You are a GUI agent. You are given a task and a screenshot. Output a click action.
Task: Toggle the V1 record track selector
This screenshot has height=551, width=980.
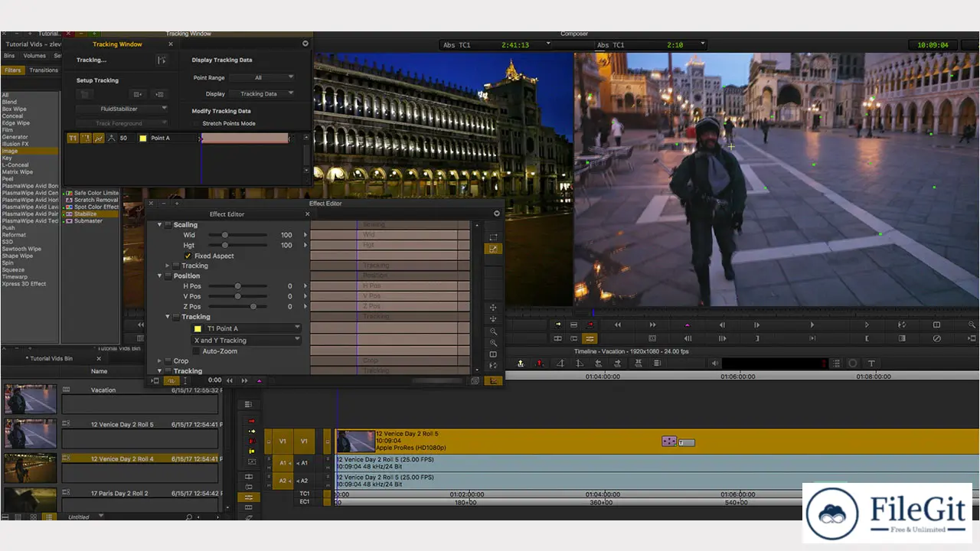[x=304, y=442]
